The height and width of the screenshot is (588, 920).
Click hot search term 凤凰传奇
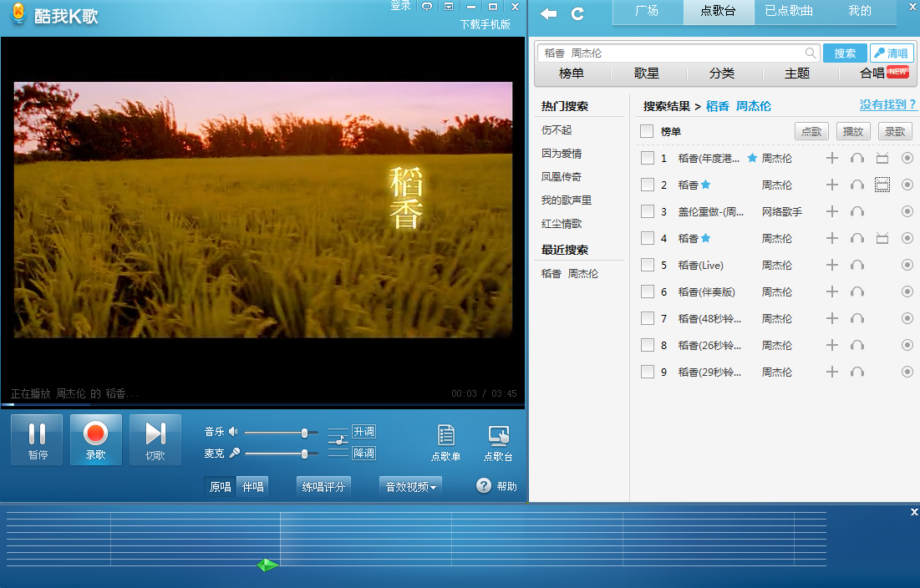tap(562, 176)
